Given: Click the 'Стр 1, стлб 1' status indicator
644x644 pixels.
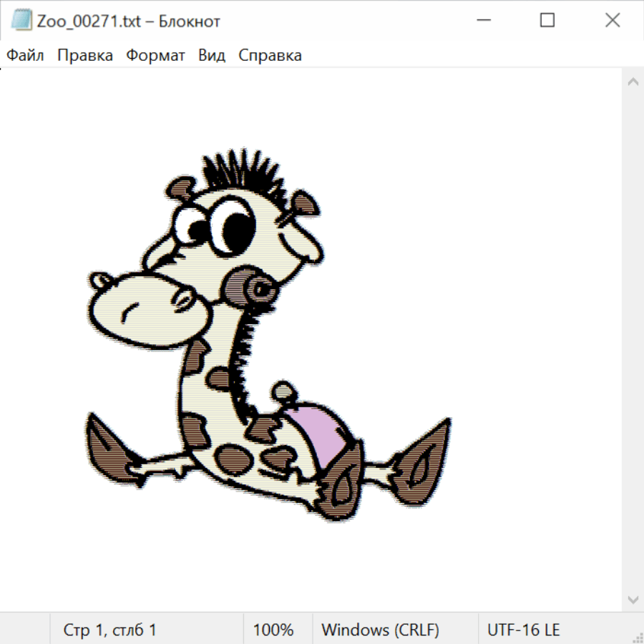Looking at the screenshot, I should coord(109,630).
